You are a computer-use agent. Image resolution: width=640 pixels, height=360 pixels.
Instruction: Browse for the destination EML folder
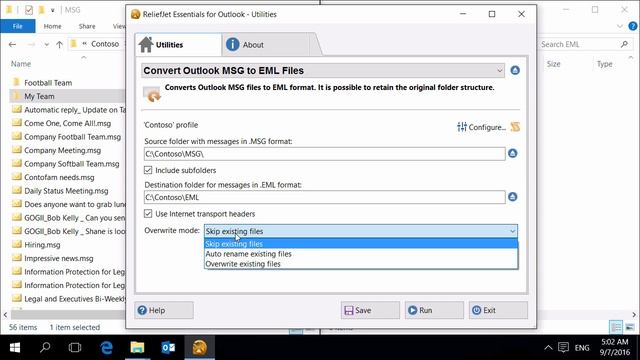[513, 197]
